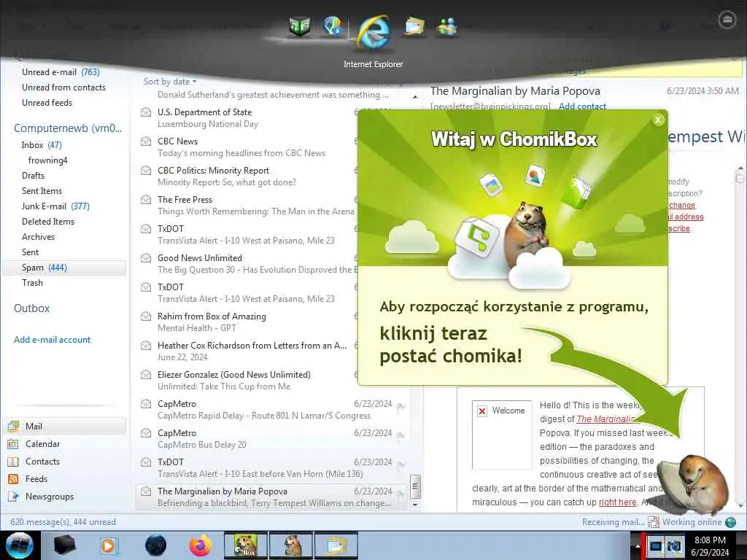
Task: Select the globe download icon in switcher
Action: [x=333, y=26]
